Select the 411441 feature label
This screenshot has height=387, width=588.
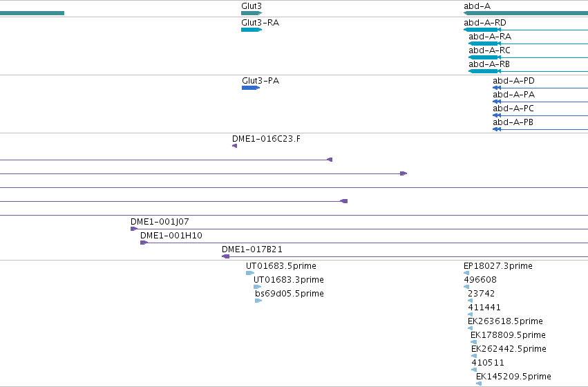(484, 308)
